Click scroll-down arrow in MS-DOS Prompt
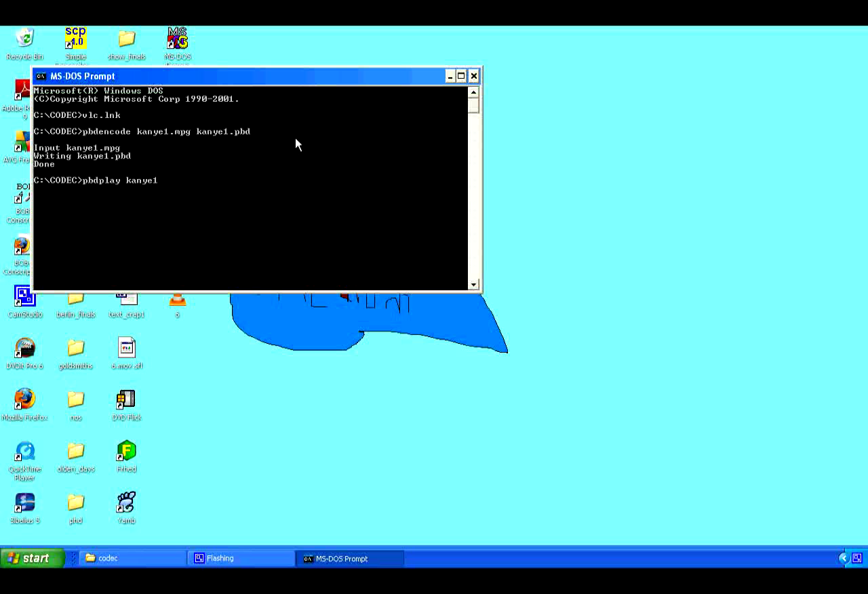Screen dimensions: 868x594 pos(473,284)
